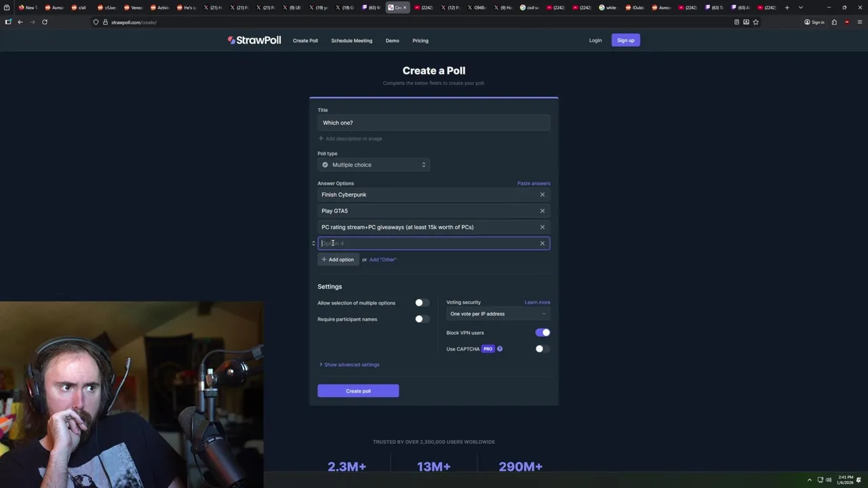Open the list all tabs dropdown arrow
868x488 pixels.
801,7
